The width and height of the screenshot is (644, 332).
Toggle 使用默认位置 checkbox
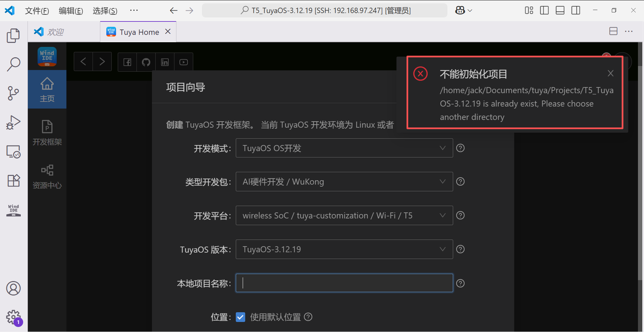coord(240,317)
